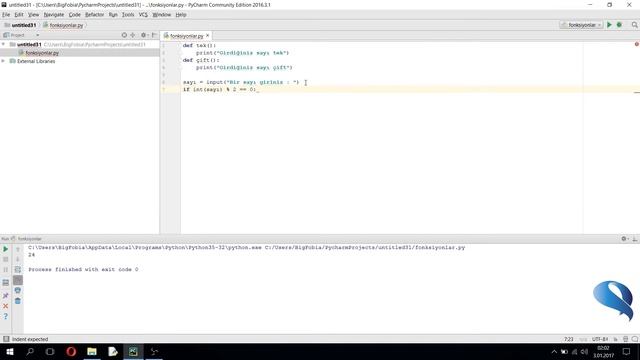This screenshot has width=640, height=360.
Task: Open Task View on taskbar
Action: point(50,351)
